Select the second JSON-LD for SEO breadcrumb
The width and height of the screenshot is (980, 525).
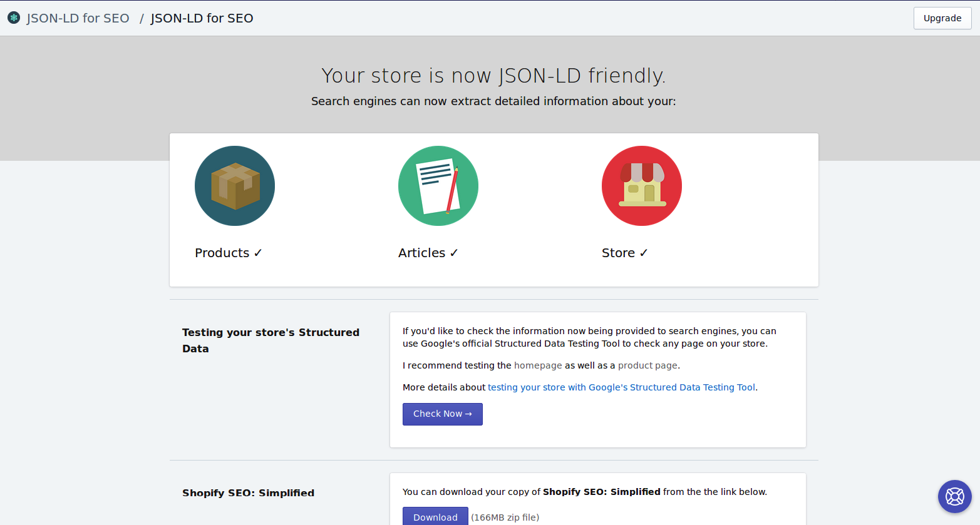click(x=202, y=18)
